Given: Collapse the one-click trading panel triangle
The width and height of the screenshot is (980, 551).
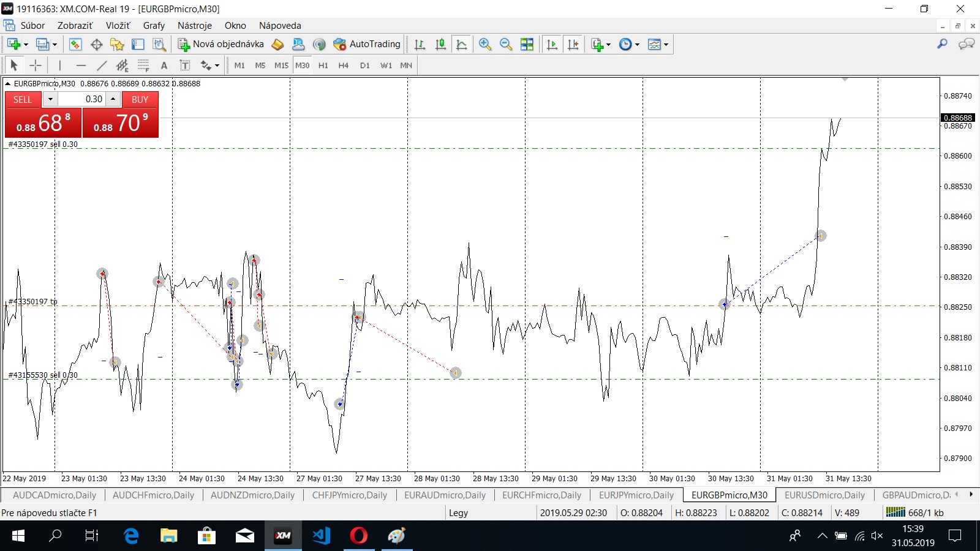Looking at the screenshot, I should [x=7, y=84].
